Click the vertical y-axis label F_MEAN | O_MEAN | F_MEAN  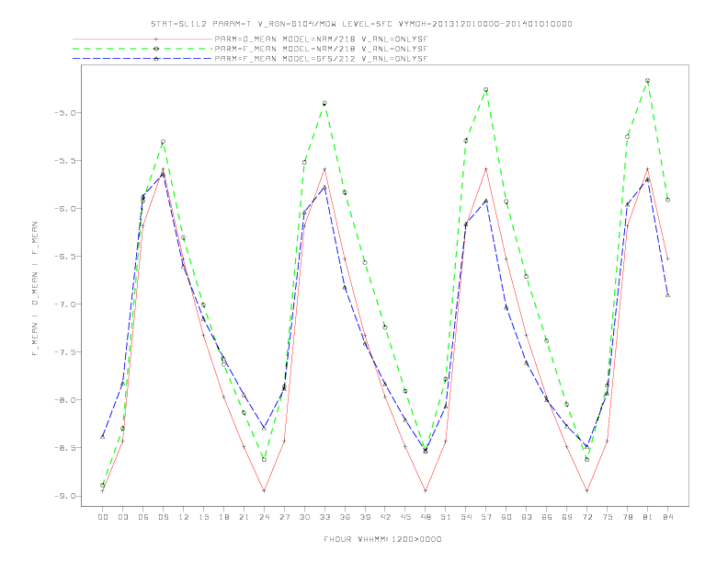click(35, 289)
